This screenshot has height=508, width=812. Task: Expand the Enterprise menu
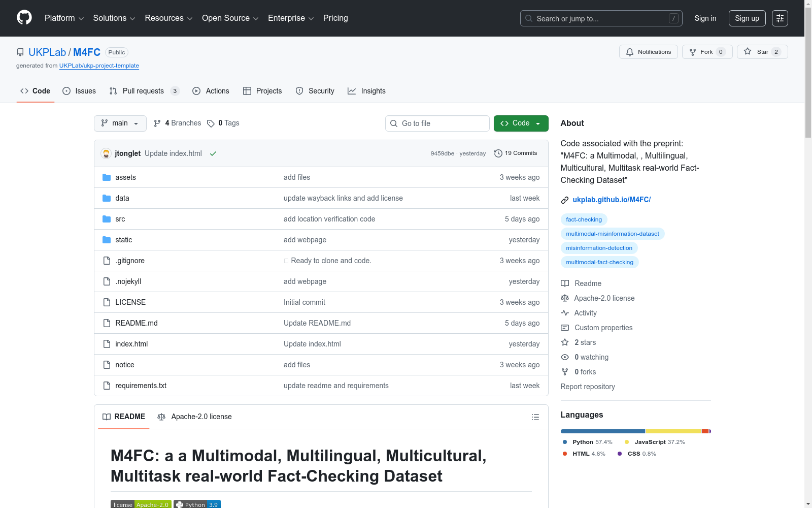(291, 18)
